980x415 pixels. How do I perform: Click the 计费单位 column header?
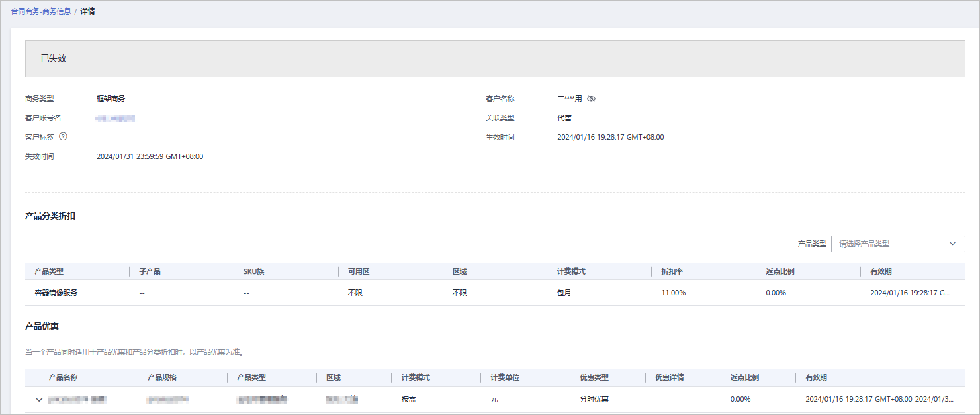[x=504, y=377]
